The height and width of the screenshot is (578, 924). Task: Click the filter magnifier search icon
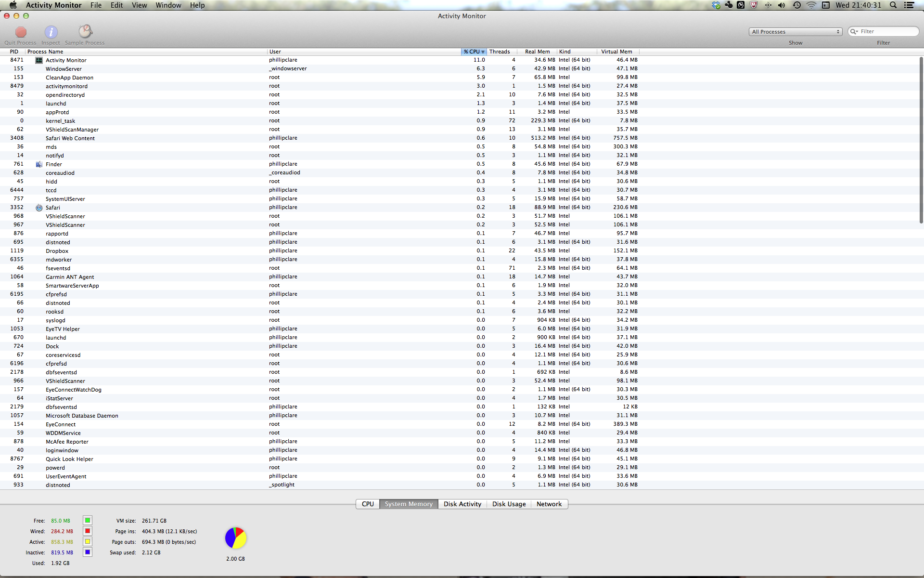tap(854, 32)
